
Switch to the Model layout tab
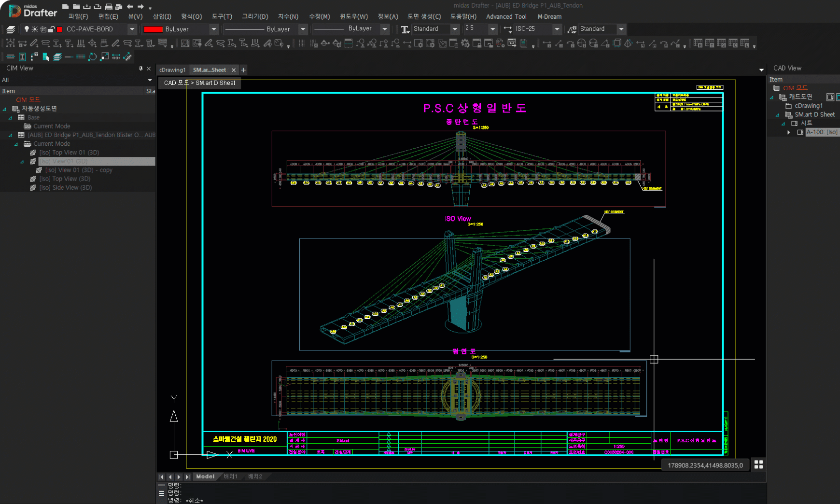click(x=205, y=476)
